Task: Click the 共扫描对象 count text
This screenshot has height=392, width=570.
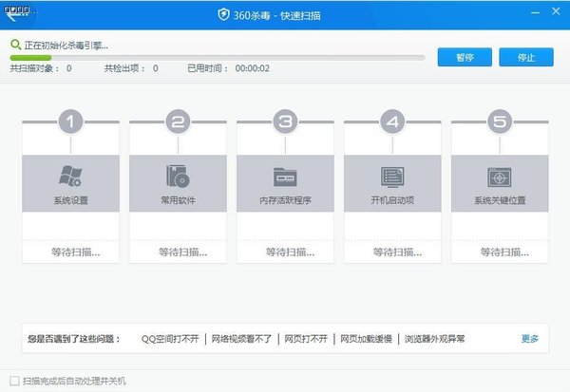Action: coord(41,68)
